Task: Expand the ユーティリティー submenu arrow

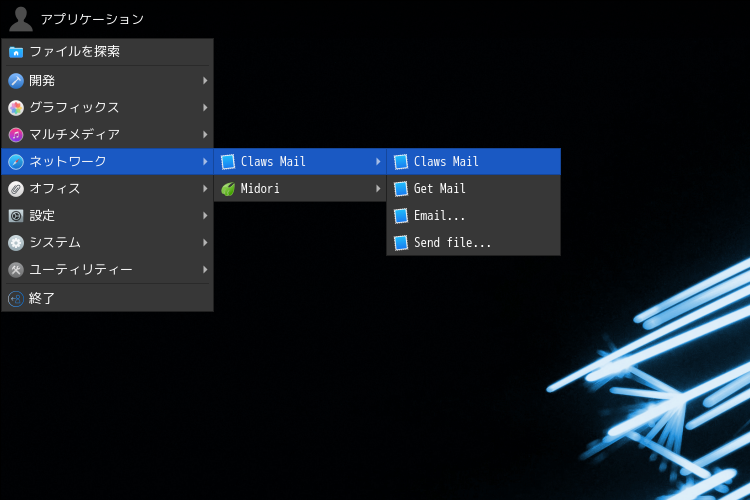Action: pyautogui.click(x=205, y=269)
